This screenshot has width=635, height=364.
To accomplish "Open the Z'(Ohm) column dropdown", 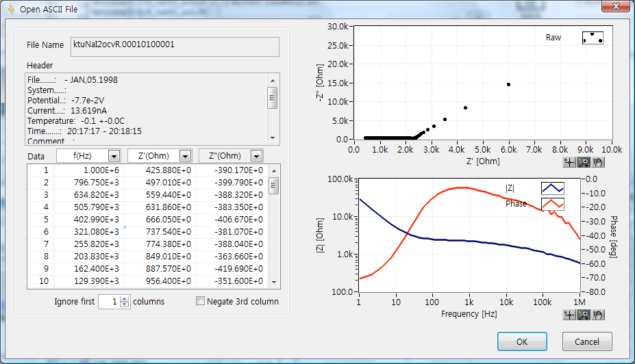I will click(x=184, y=156).
